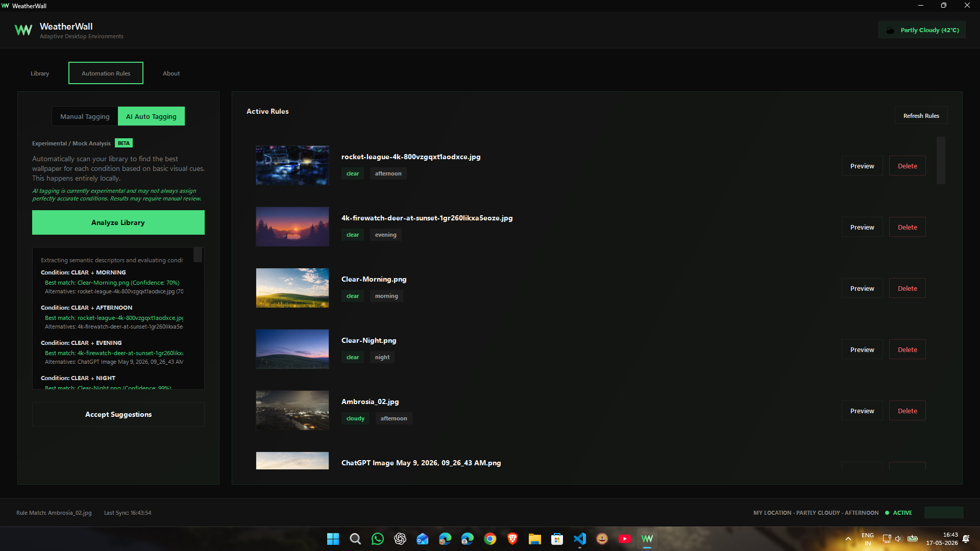Open YouTube app from taskbar
Screen dimensions: 980x551
click(625, 539)
